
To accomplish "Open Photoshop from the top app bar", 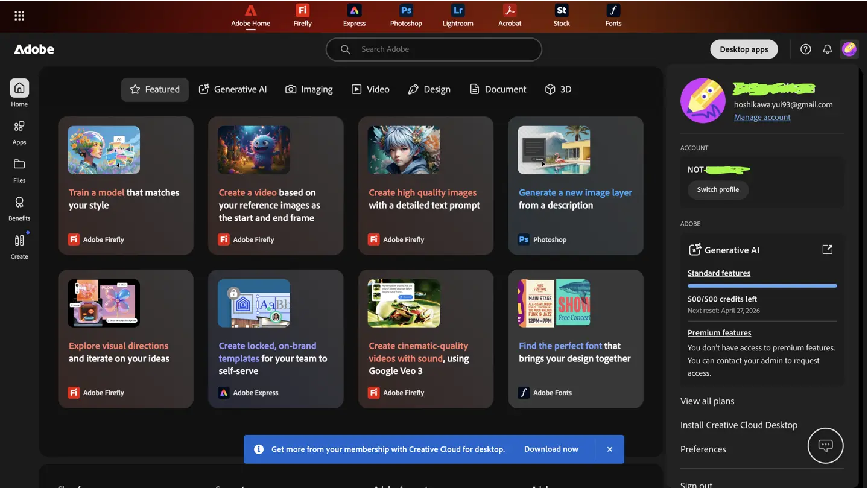I will [x=406, y=16].
